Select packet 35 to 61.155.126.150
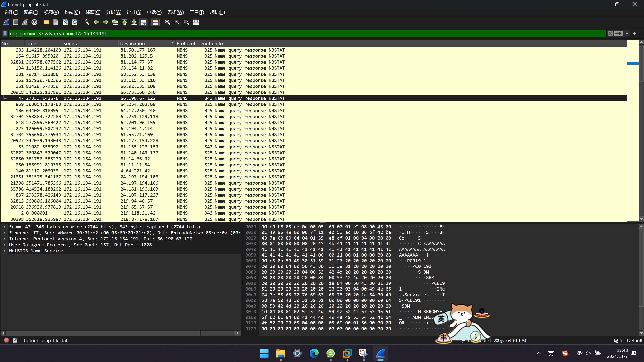Image resolution: width=644 pixels, height=362 pixels. [314, 147]
